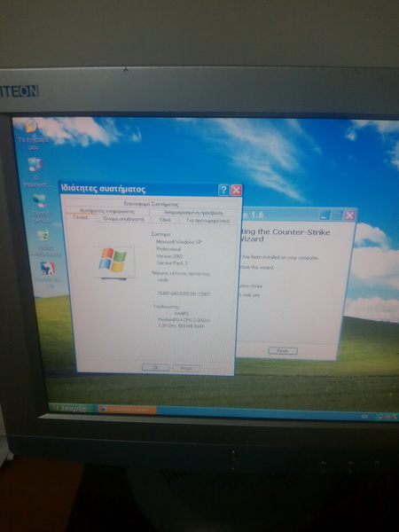399x532 pixels.
Task: Click the Windows XP logo in the Γενικά tab
Action: (x=113, y=262)
